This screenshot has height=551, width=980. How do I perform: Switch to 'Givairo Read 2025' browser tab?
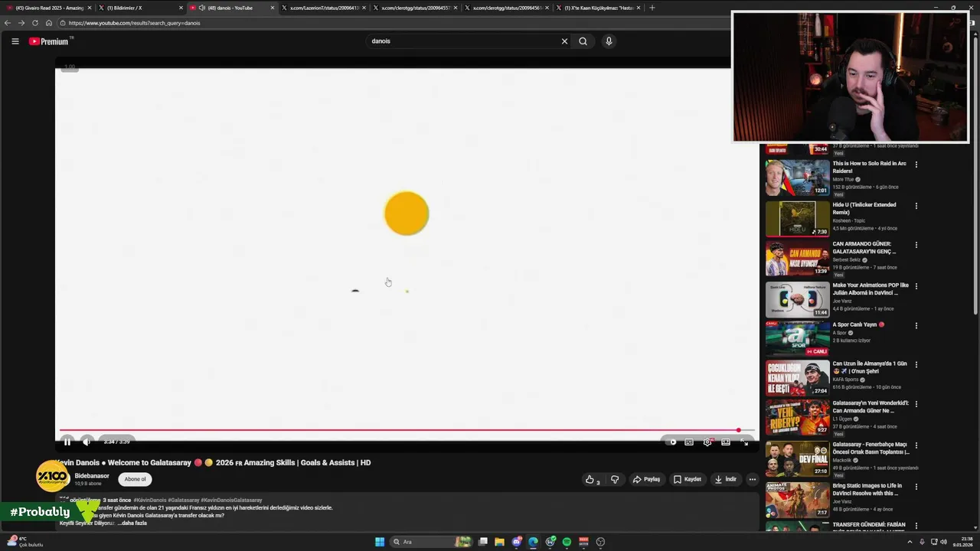pos(50,8)
